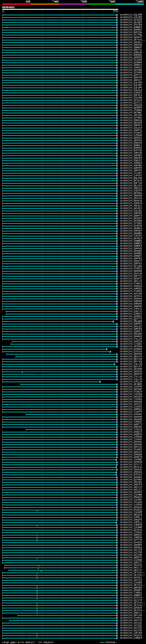The height and width of the screenshot is (644, 146).
Task: Select hit label UniRef100_P41166
Action: pos(131,502)
